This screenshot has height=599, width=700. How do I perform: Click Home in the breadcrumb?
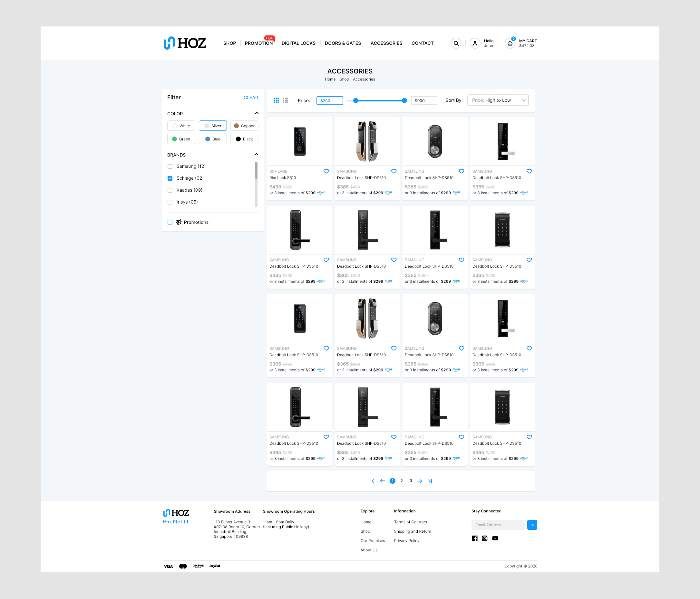pos(330,79)
